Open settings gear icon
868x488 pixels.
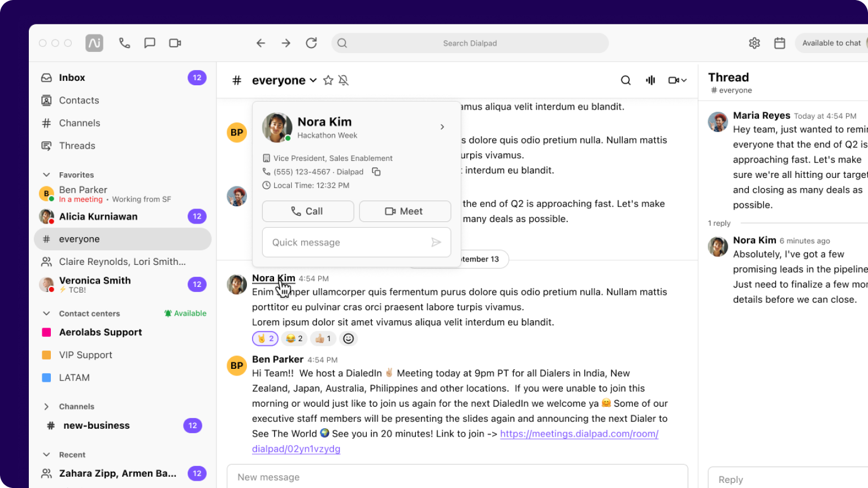(754, 43)
